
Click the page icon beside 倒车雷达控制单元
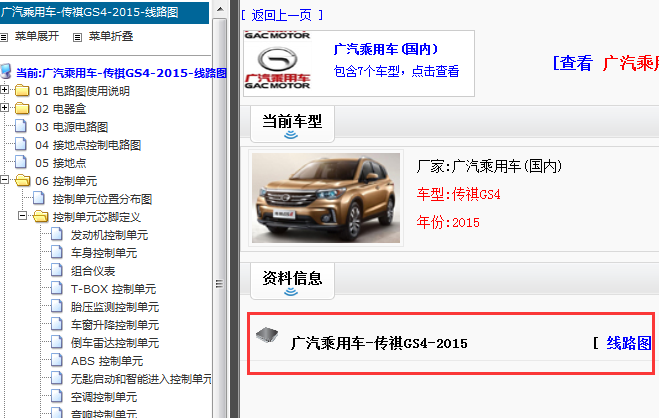coord(57,343)
